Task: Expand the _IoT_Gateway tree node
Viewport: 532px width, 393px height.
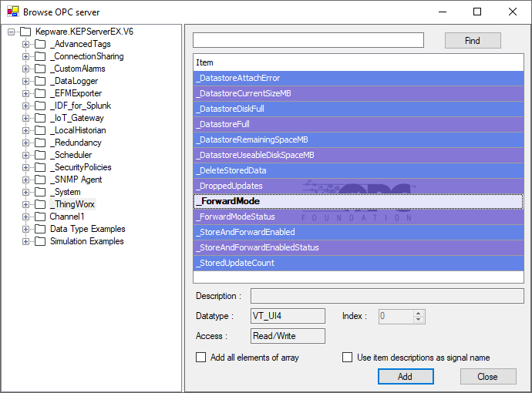Action: coord(25,118)
